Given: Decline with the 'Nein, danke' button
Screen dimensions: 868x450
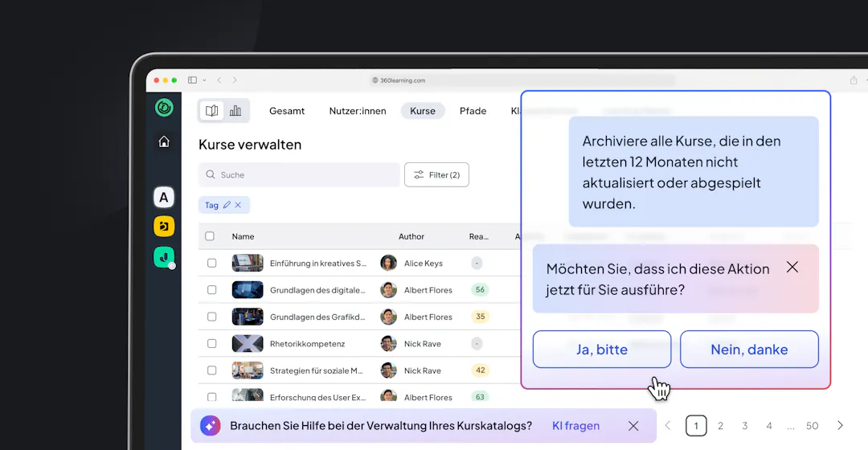Looking at the screenshot, I should 749,350.
